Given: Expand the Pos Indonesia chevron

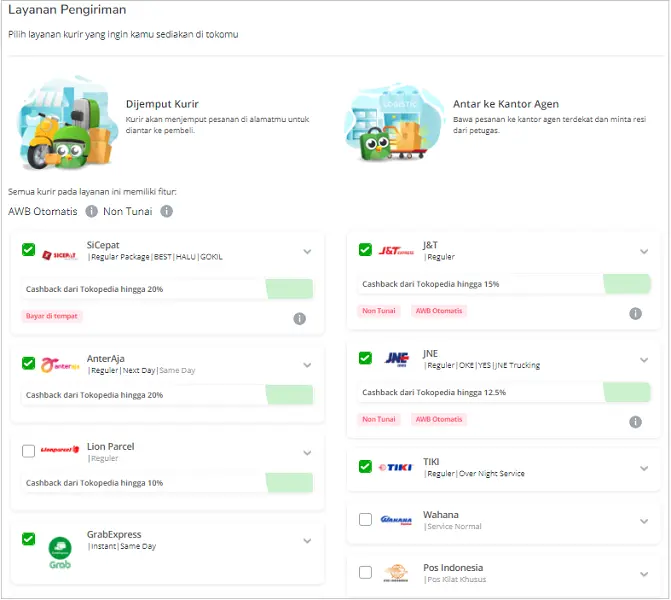Looking at the screenshot, I should point(644,574).
